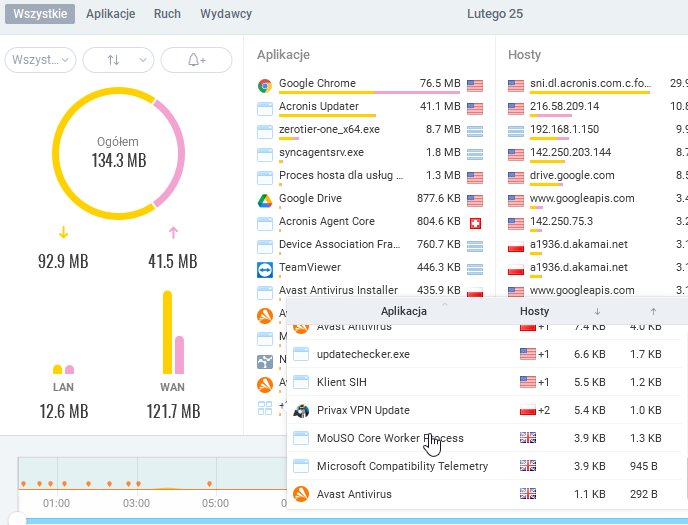Open the Wydawcy tab
This screenshot has height=525, width=688.
tap(226, 14)
